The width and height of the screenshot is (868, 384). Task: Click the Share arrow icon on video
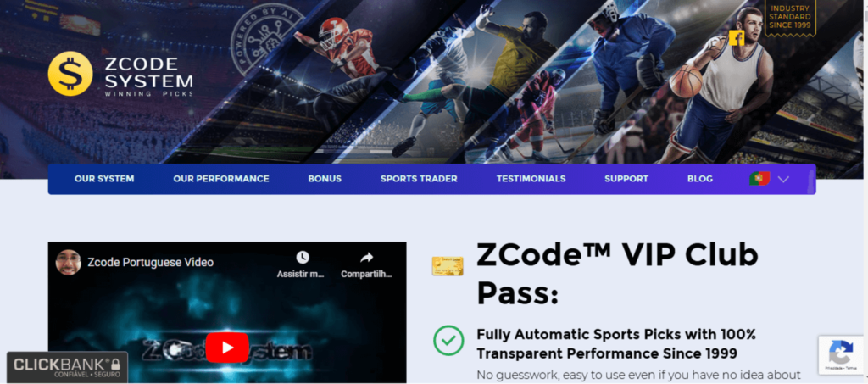pos(366,258)
